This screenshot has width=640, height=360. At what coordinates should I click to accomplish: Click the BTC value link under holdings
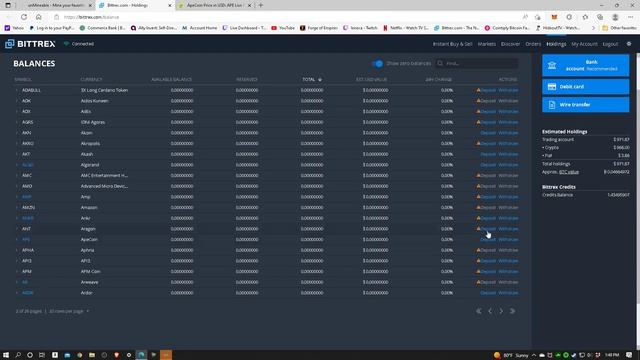point(569,172)
